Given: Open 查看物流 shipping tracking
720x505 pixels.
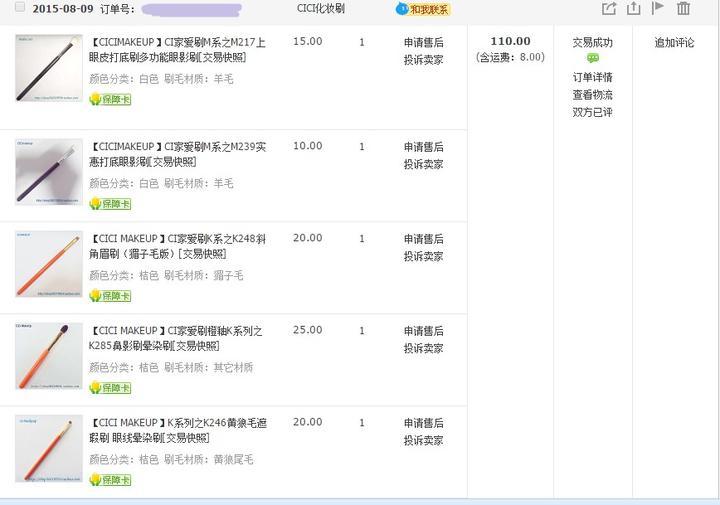Looking at the screenshot, I should (x=592, y=95).
